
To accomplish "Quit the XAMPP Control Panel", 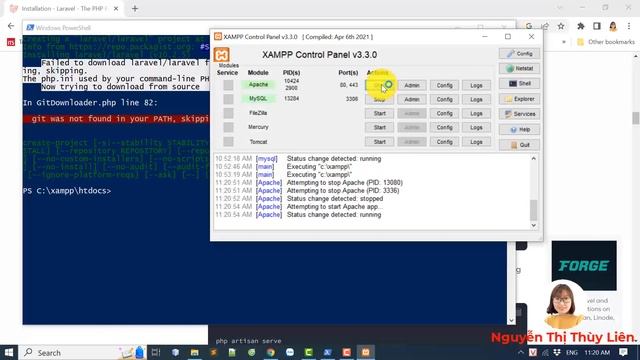I will (519, 145).
